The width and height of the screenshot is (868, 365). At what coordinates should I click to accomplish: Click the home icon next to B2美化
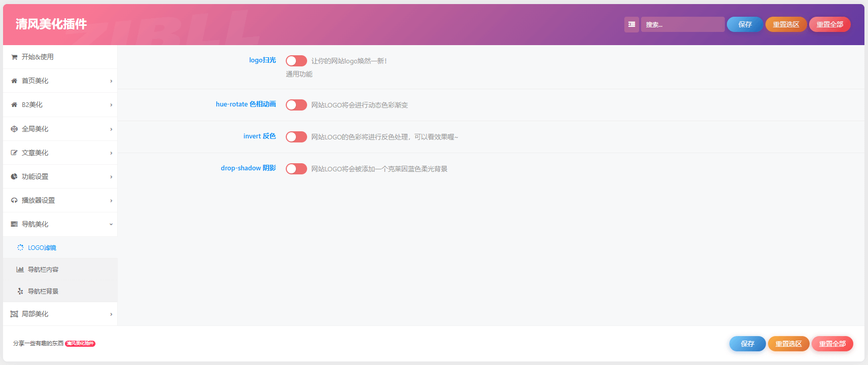click(14, 105)
